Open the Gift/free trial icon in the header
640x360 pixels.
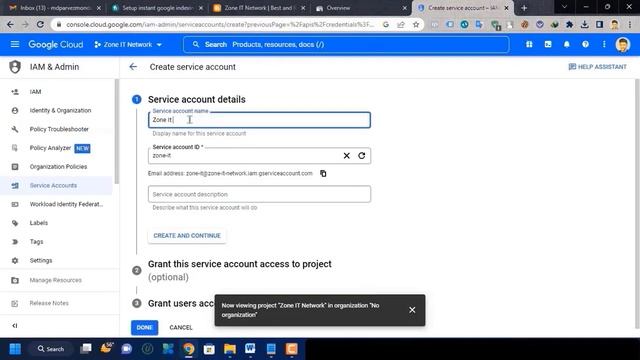[x=529, y=44]
